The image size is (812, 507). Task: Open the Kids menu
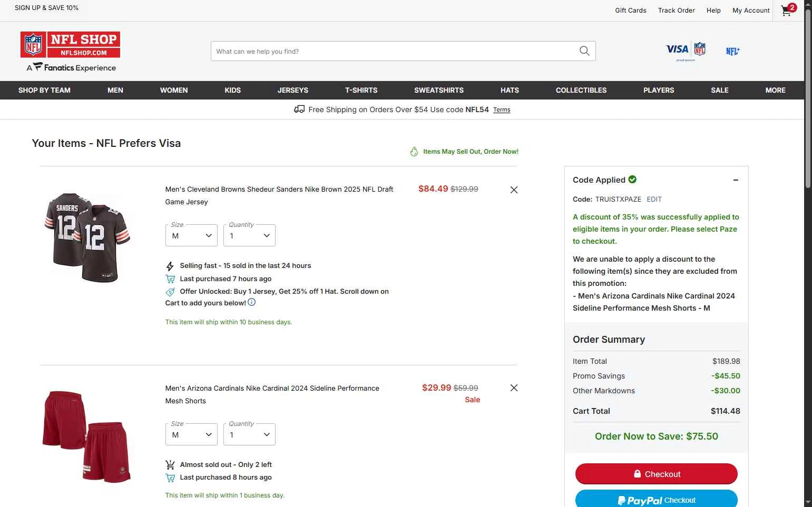232,90
